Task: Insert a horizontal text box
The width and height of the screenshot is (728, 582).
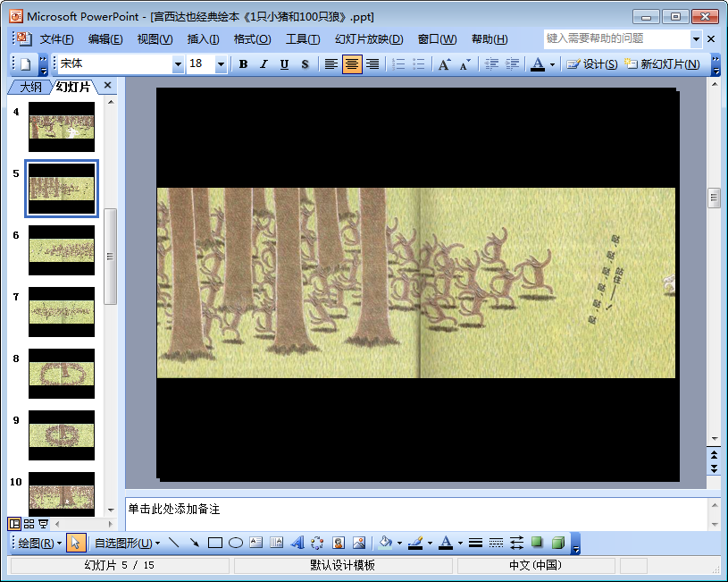Action: point(255,543)
